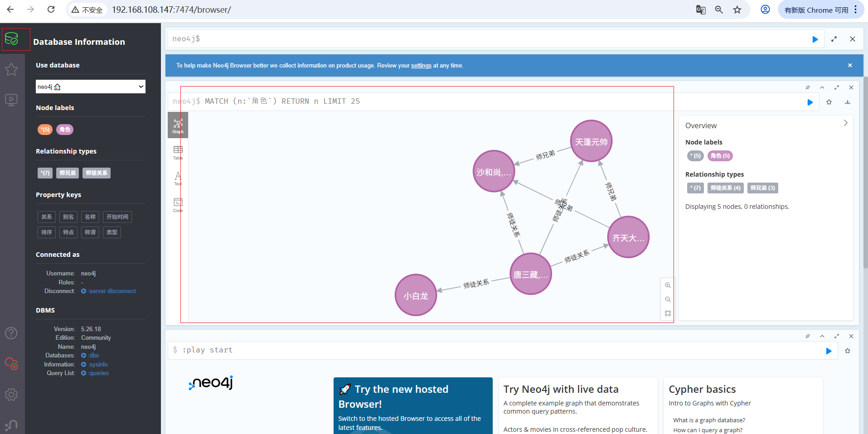This screenshot has width=868, height=434.
Task: Select the 沙和尚 graph node
Action: click(494, 172)
